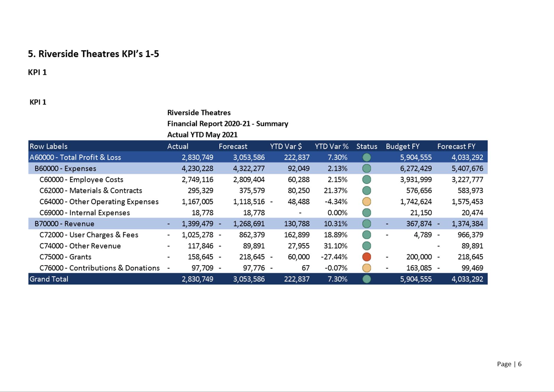554x392 pixels.
Task: Click the 'Page | 6' footer
Action: [509, 364]
